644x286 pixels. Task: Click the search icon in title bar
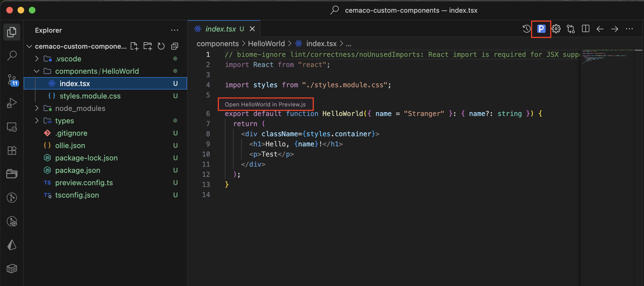click(x=334, y=10)
